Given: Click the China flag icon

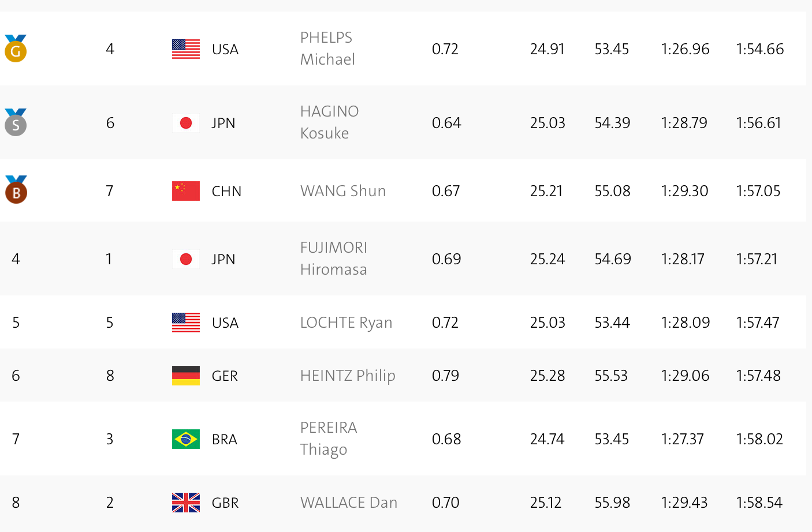Looking at the screenshot, I should click(186, 191).
